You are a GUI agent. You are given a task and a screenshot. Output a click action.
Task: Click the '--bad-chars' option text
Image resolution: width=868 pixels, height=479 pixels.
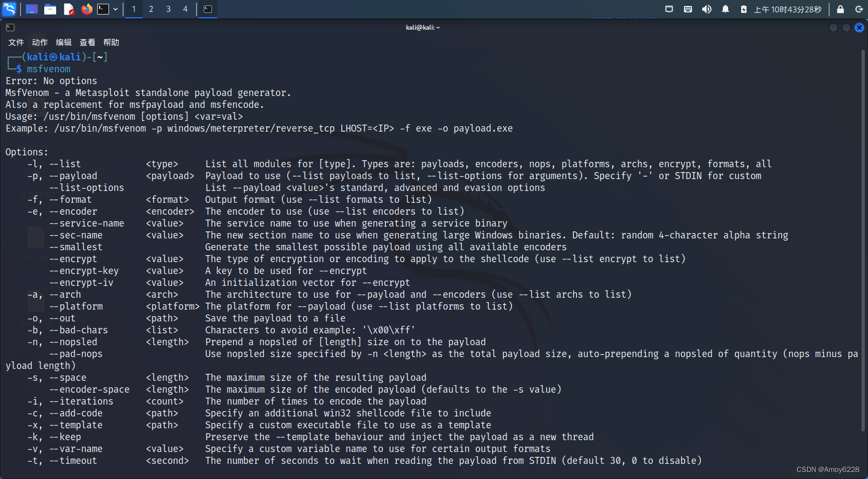78,330
